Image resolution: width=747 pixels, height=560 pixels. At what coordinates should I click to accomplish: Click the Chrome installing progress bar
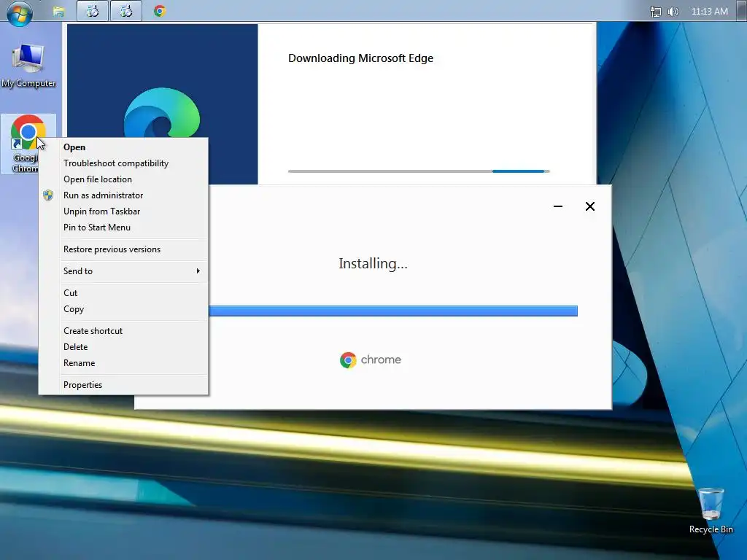[x=393, y=311]
